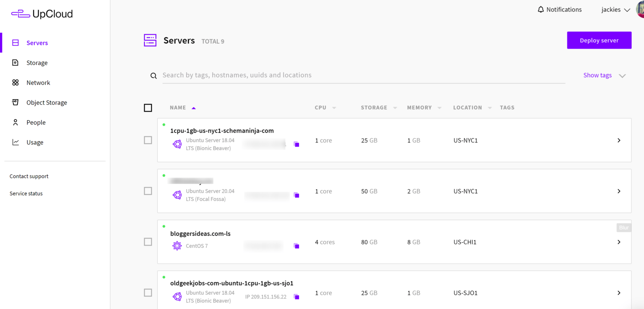Image resolution: width=644 pixels, height=309 pixels.
Task: Check the select-all servers checkbox
Action: 148,107
